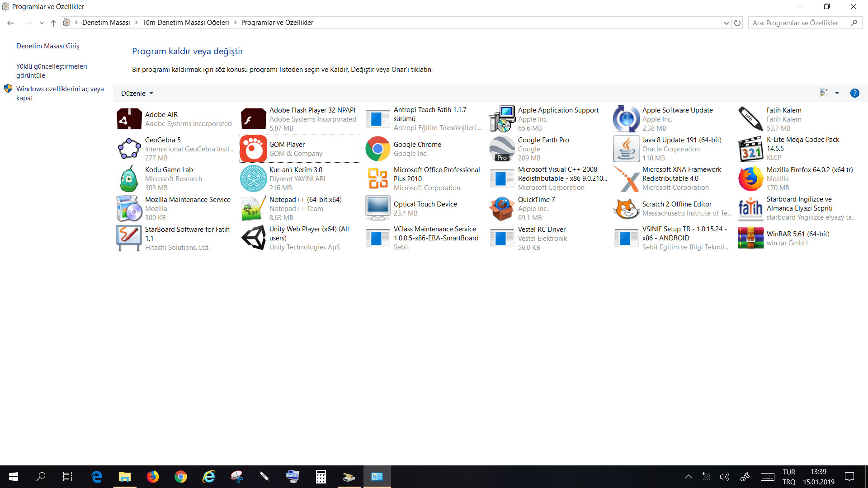Change view using the view layout icon
The width and height of the screenshot is (868, 488).
824,93
